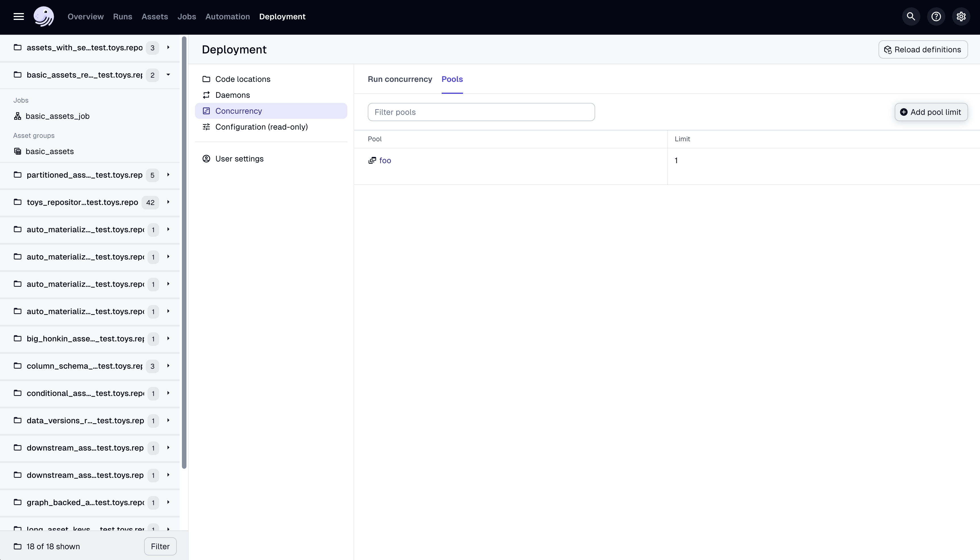This screenshot has height=560, width=980.
Task: Click the Dagster logo icon top-left
Action: (x=43, y=16)
